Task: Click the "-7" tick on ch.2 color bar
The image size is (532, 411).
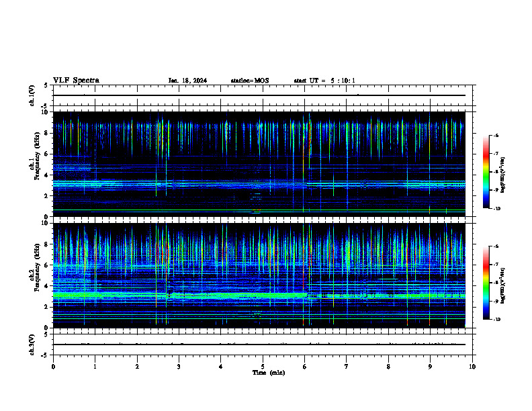Action: [496, 265]
